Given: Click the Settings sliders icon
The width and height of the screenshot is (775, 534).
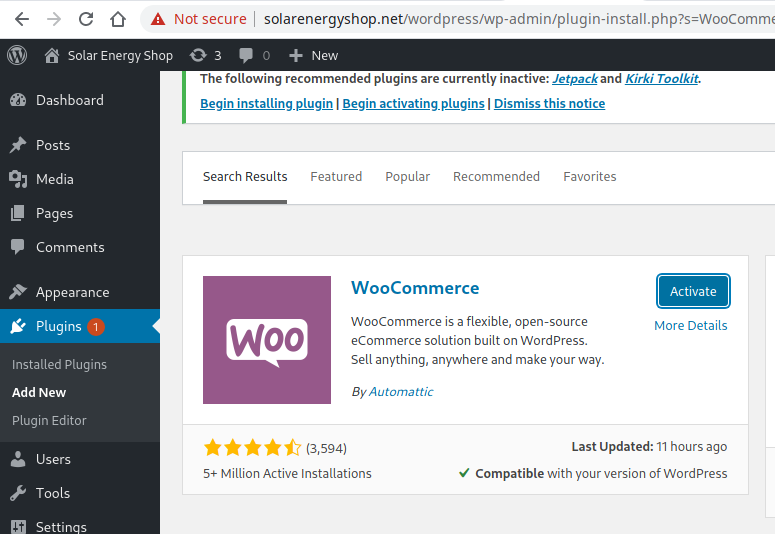Looking at the screenshot, I should click(x=18, y=527).
